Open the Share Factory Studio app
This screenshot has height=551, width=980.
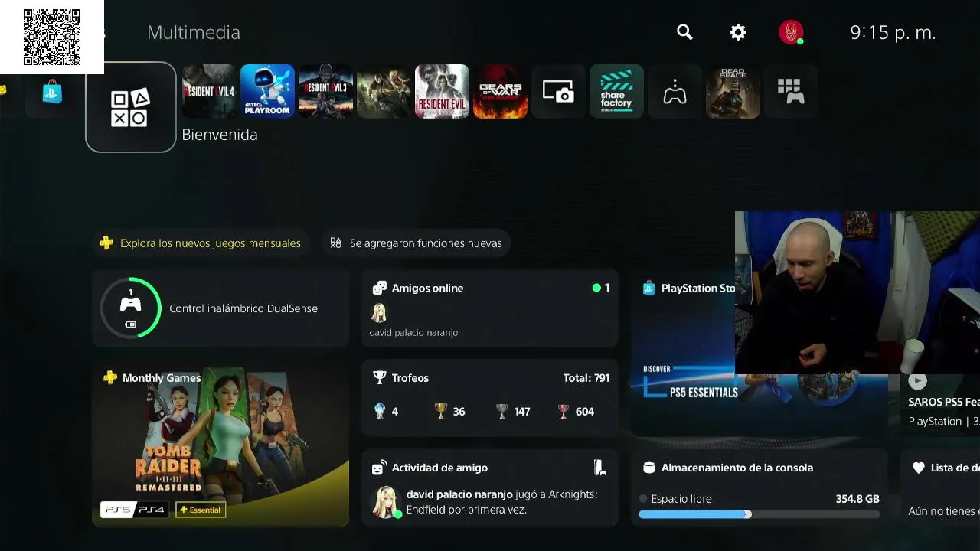(616, 91)
